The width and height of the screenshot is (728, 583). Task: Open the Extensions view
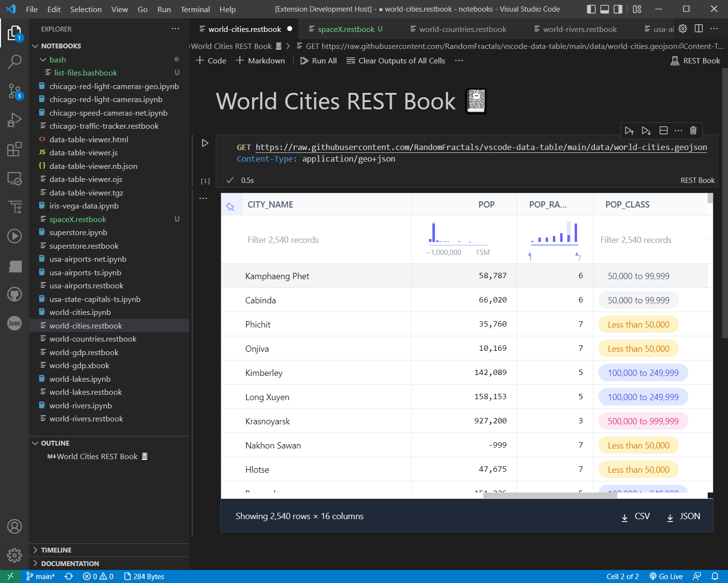tap(15, 149)
